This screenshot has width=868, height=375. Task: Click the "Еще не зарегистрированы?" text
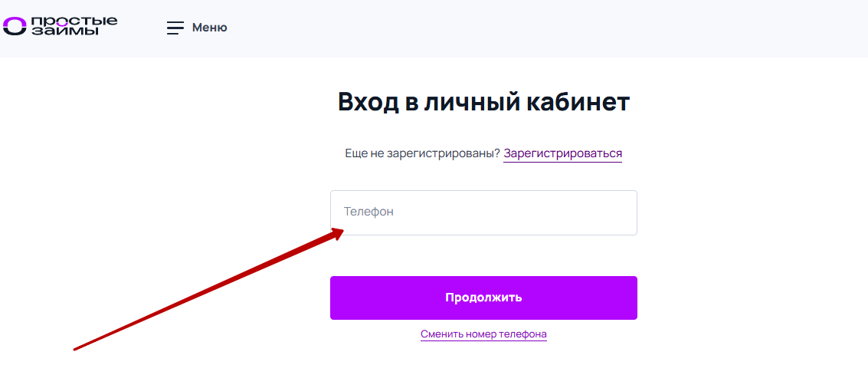click(422, 153)
